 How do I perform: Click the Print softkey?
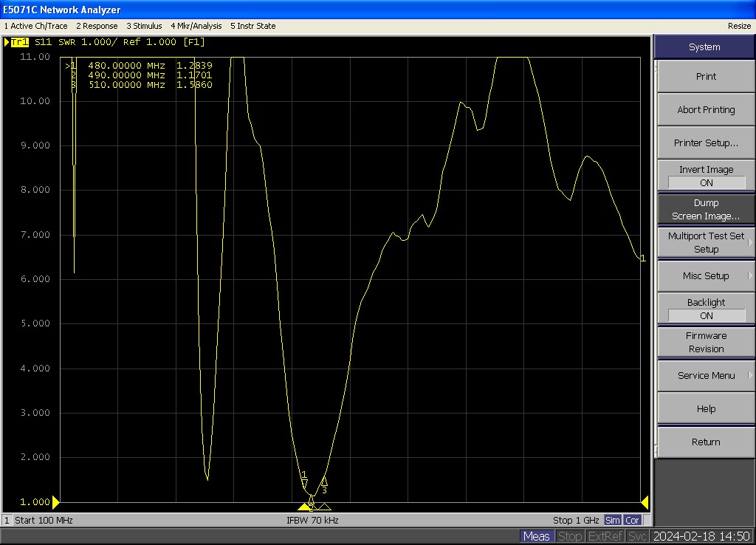coord(706,76)
